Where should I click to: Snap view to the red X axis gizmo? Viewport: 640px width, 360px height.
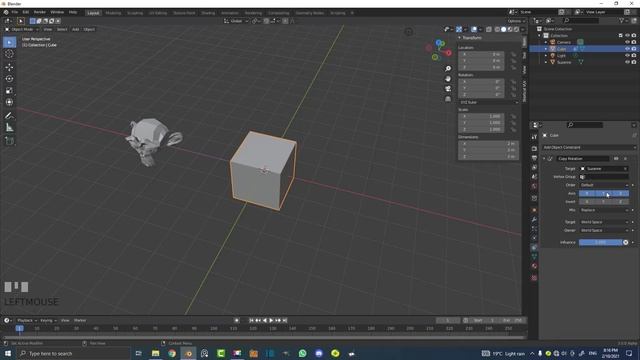tap(448, 53)
